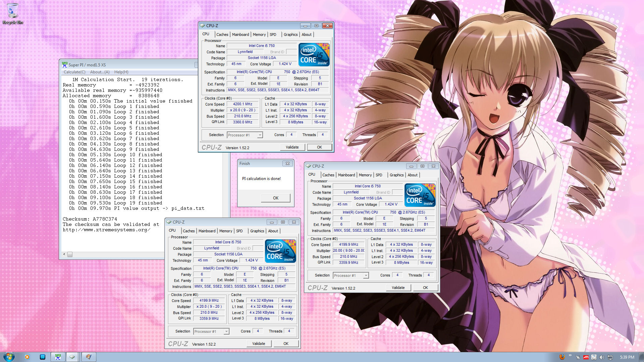This screenshot has height=362, width=644.
Task: Click the right CPU-Z window title icon
Action: (x=308, y=166)
